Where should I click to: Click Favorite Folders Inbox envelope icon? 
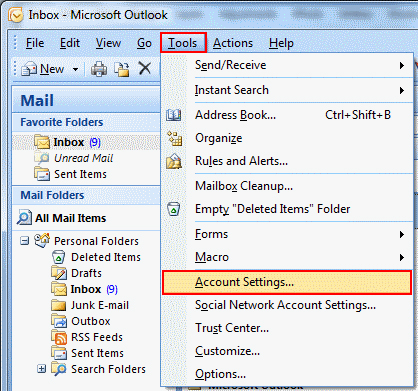coord(42,142)
